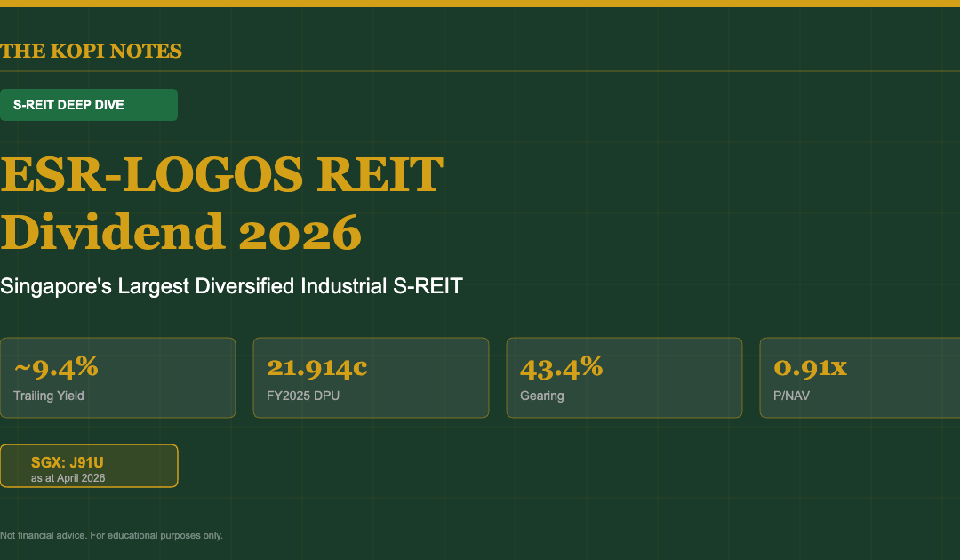The height and width of the screenshot is (560, 960).
Task: Click THE KOPI NOTES header title
Action: pyautogui.click(x=92, y=51)
